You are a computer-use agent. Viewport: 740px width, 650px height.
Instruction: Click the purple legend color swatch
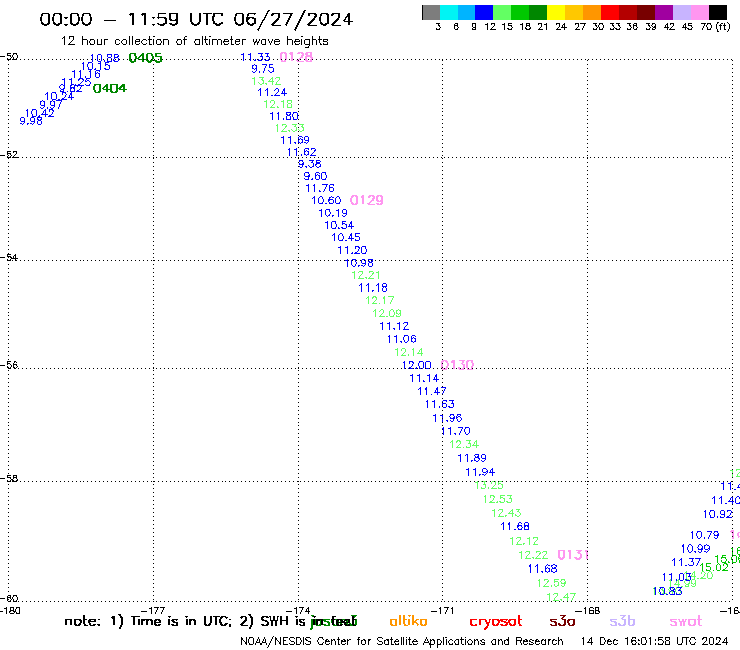(x=664, y=12)
